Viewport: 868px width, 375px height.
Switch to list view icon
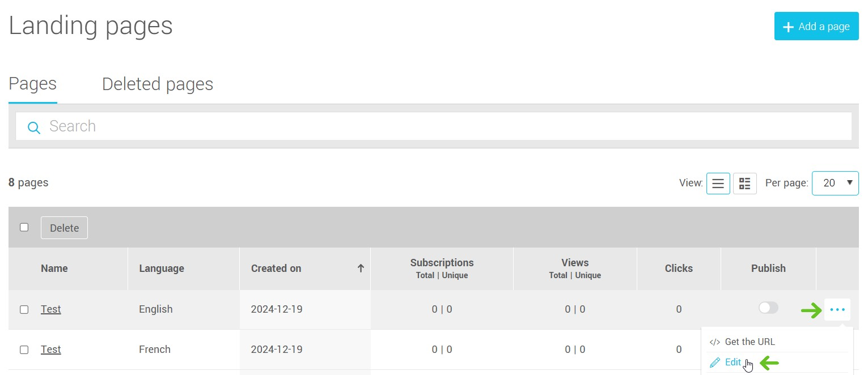[718, 184]
